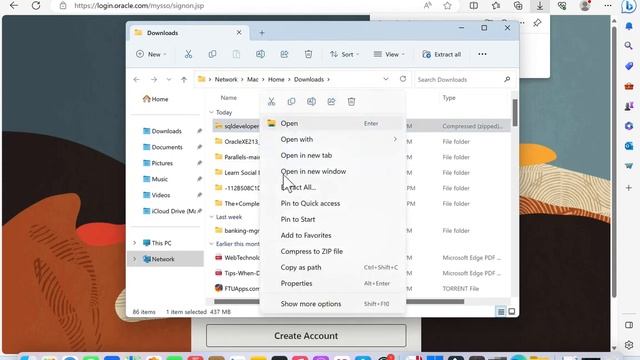
Task: Click the Rename icon in Explorer toolbar
Action: tap(260, 54)
